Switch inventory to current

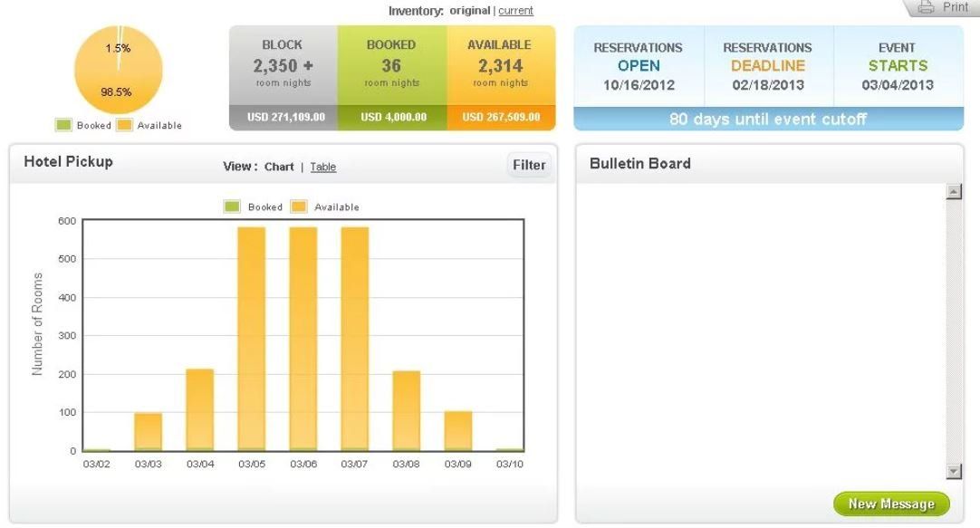point(515,11)
